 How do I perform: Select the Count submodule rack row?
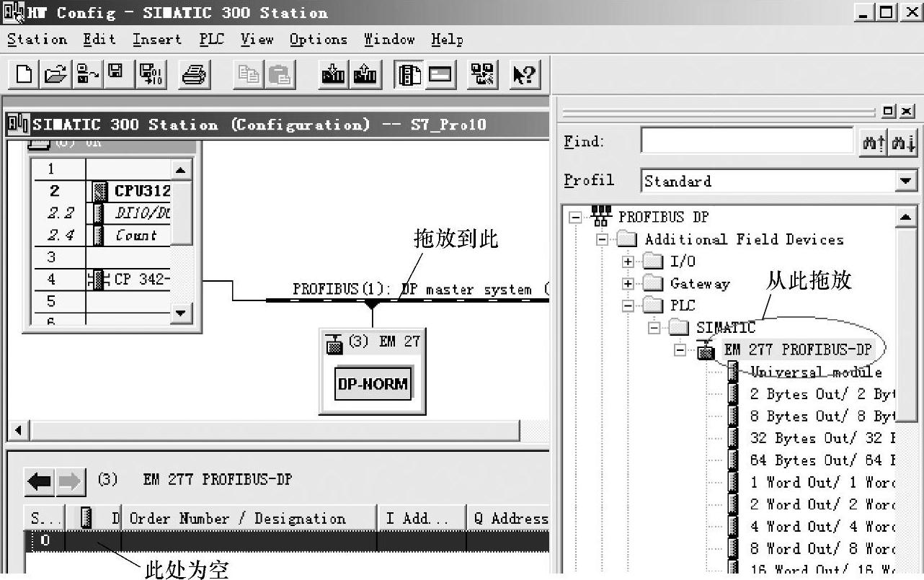coord(102,235)
